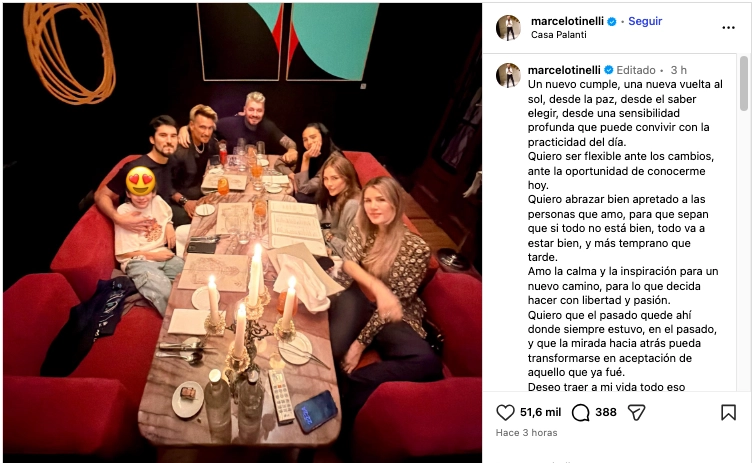Click the caption scrollbar thumb

pos(743,83)
